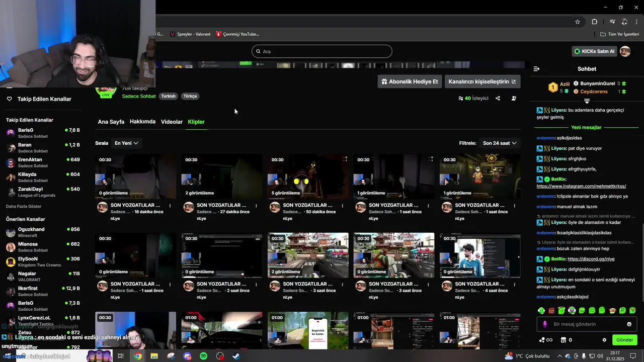This screenshot has height=362, width=644.
Task: Launch Spotify from the taskbar
Action: coord(204,356)
